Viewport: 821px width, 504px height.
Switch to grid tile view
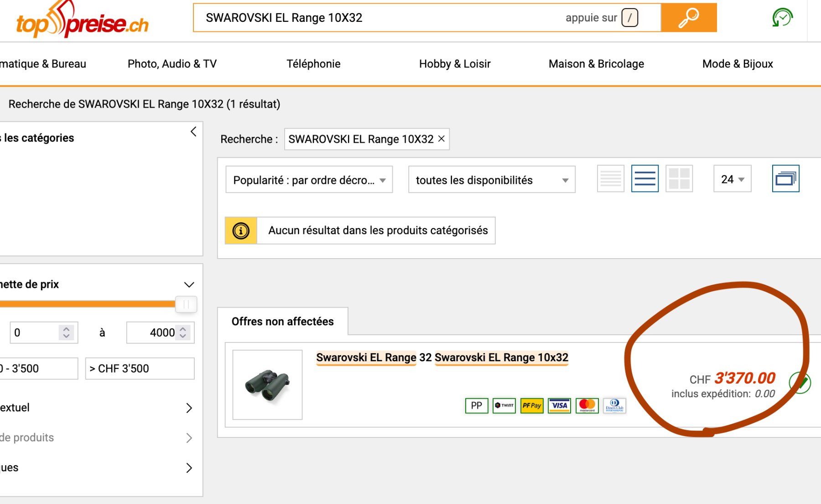tap(679, 179)
